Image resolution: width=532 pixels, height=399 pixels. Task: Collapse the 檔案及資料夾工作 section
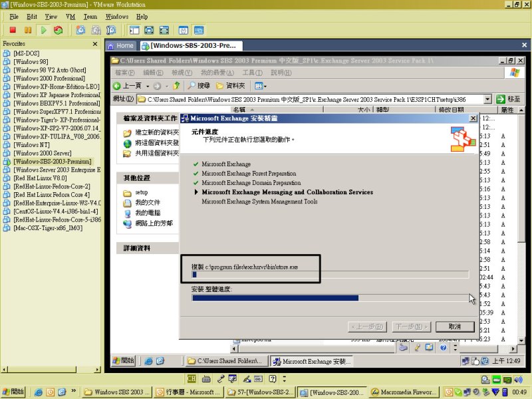(148, 118)
